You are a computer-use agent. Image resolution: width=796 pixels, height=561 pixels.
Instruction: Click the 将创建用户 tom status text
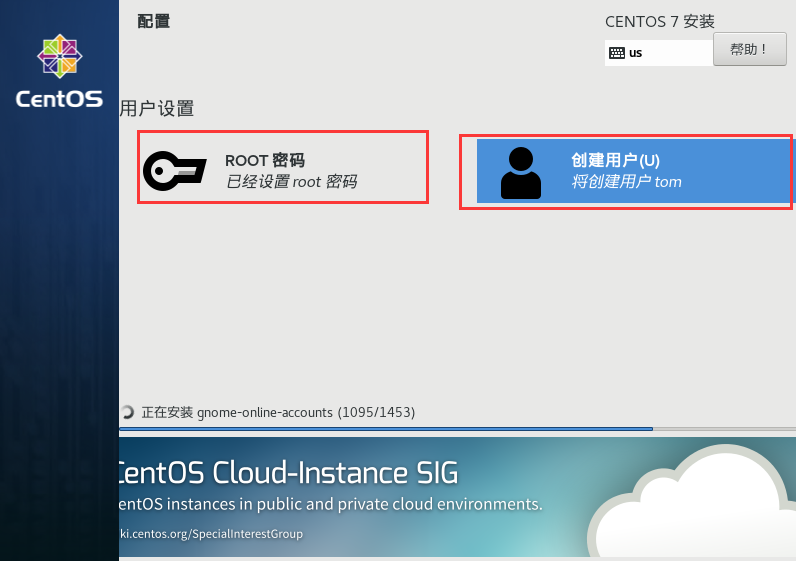tap(626, 182)
